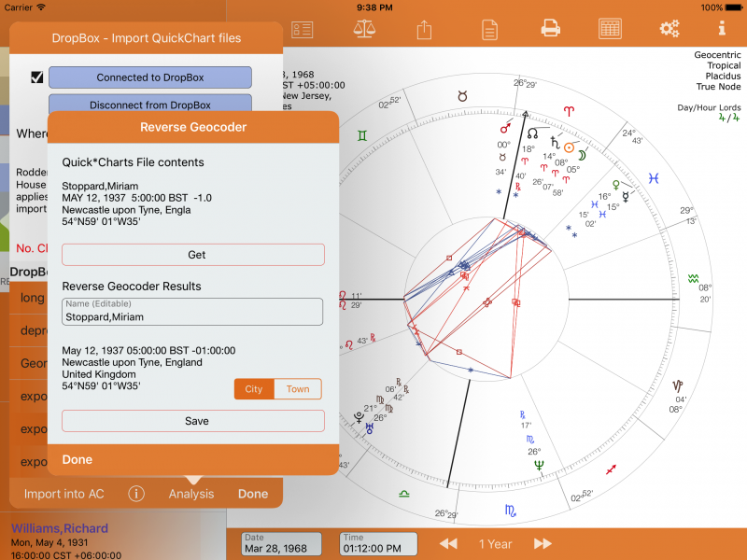Open the document report icon
This screenshot has height=560, width=747.
tap(488, 29)
